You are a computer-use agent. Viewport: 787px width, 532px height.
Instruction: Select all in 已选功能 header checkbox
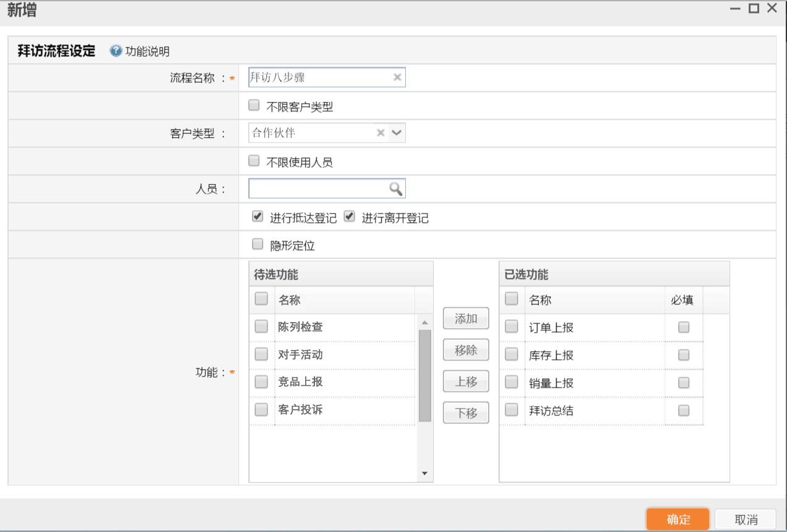pyautogui.click(x=511, y=299)
